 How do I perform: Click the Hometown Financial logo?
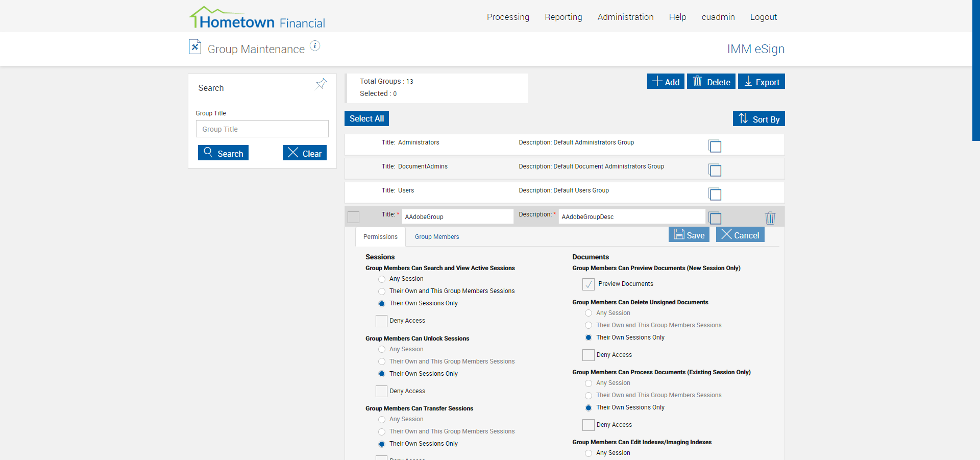coord(257,18)
